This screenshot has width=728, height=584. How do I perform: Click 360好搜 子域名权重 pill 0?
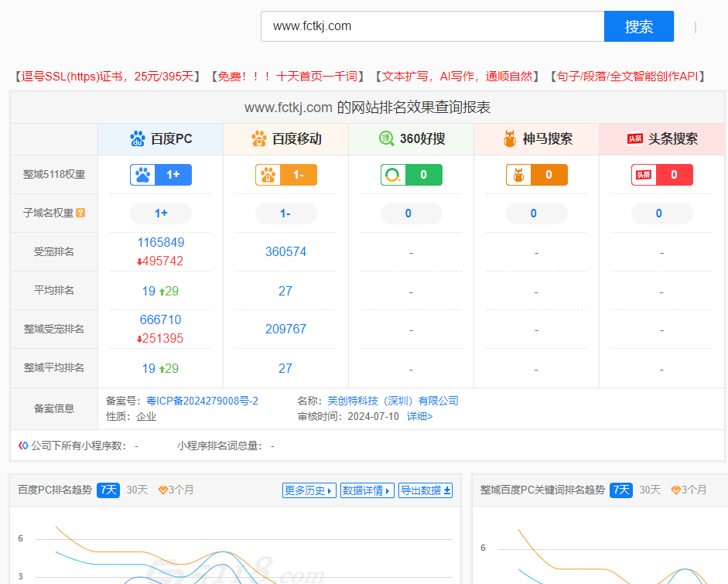coord(412,213)
